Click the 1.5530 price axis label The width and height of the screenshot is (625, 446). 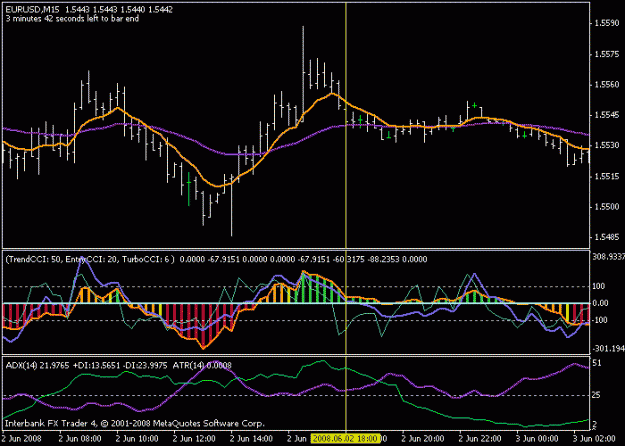(x=607, y=145)
